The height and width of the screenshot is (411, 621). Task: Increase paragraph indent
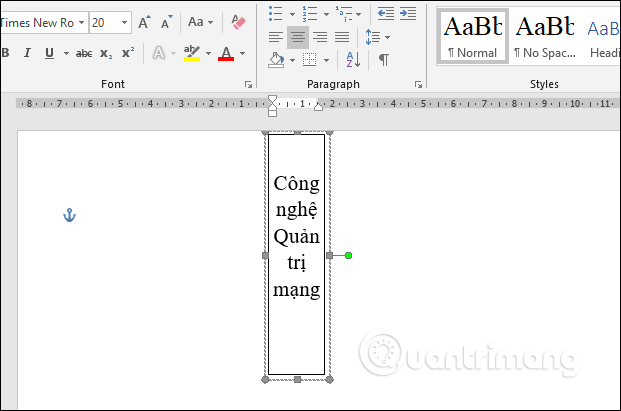(x=408, y=14)
